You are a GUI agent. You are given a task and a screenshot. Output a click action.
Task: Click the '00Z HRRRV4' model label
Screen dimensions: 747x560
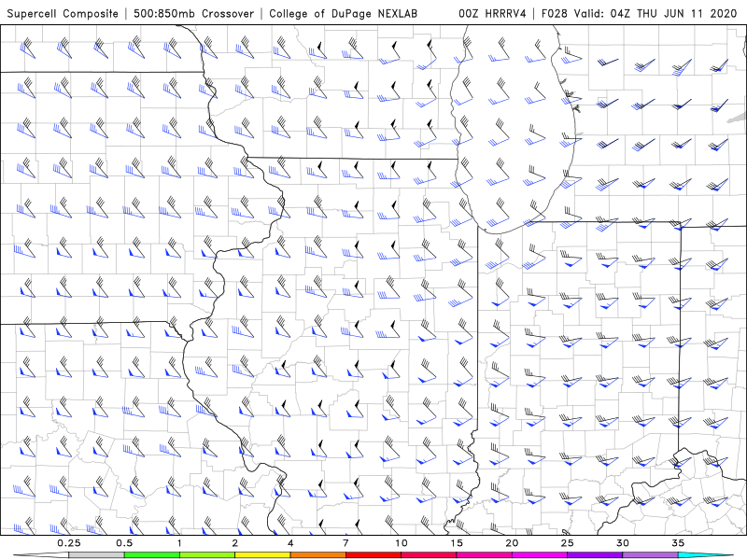coord(492,13)
